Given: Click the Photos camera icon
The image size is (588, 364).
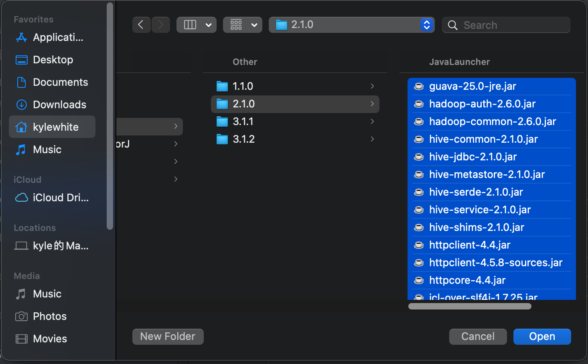Looking at the screenshot, I should coord(21,316).
